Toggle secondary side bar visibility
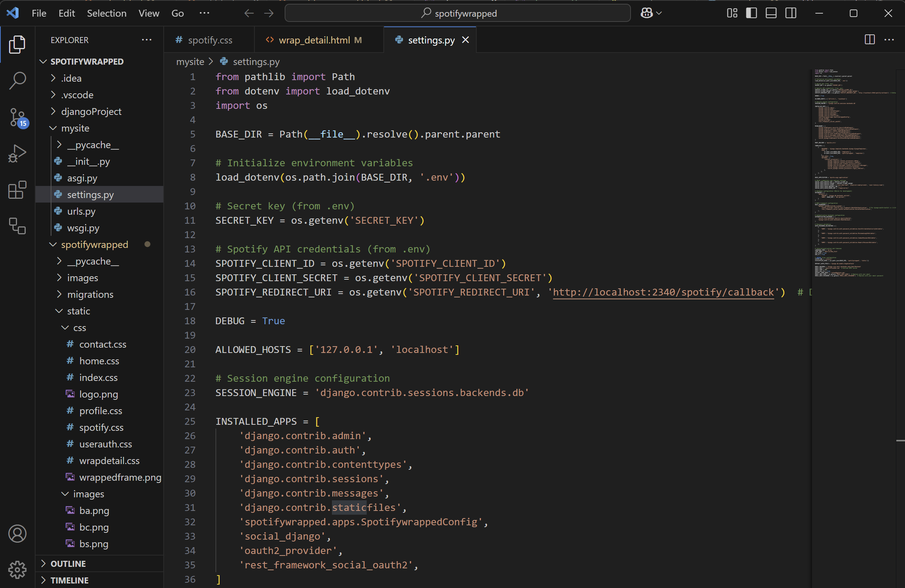 pyautogui.click(x=790, y=13)
